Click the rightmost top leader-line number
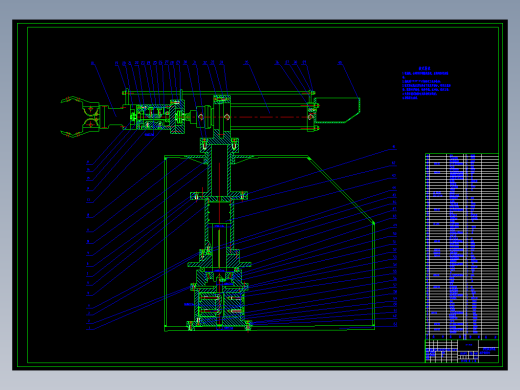Viewport: 520px width, 390px height. 340,63
